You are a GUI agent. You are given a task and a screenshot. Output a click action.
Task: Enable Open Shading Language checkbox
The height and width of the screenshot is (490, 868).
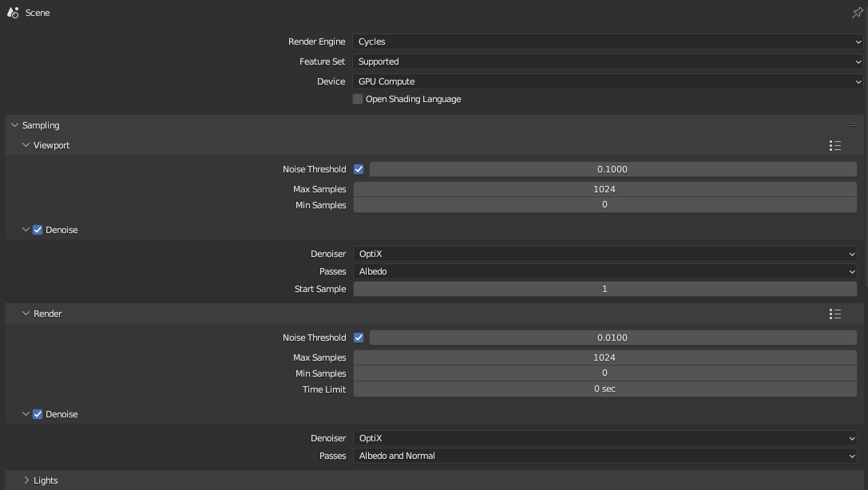coord(358,99)
